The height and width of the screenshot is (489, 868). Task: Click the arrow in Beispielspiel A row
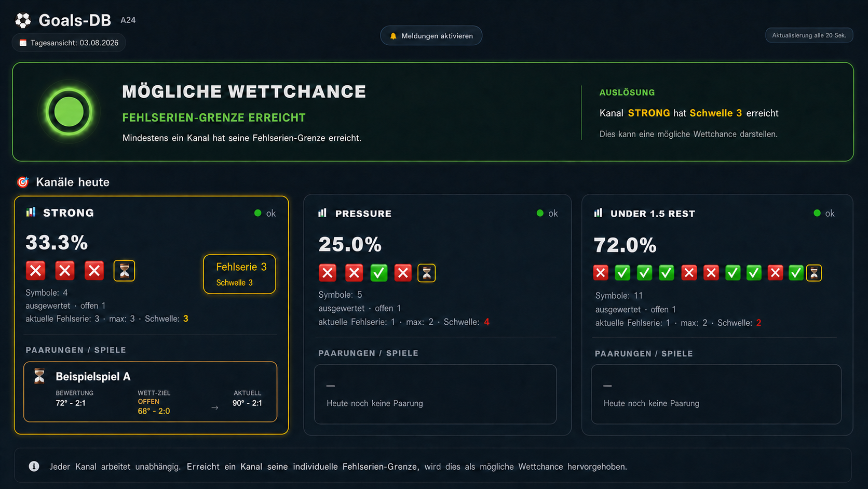tap(214, 408)
